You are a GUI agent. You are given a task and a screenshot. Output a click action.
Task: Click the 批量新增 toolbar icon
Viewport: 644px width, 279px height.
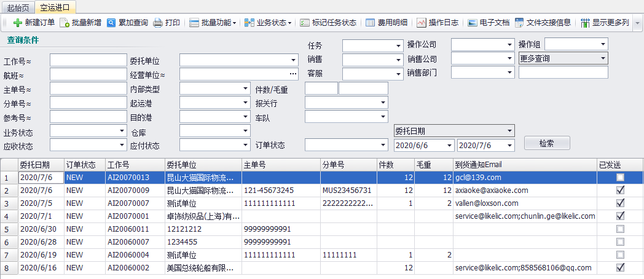(65, 23)
